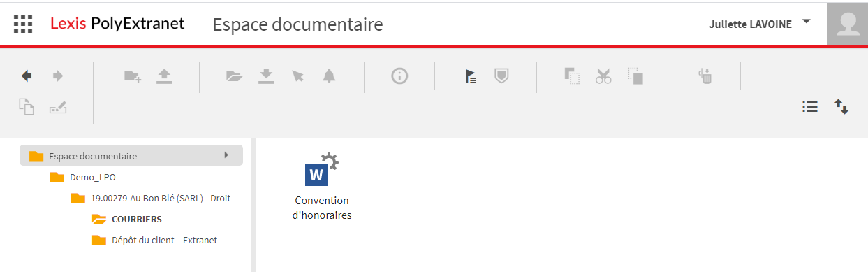The height and width of the screenshot is (272, 868).
Task: Click the duplicate pages icon
Action: click(x=27, y=107)
